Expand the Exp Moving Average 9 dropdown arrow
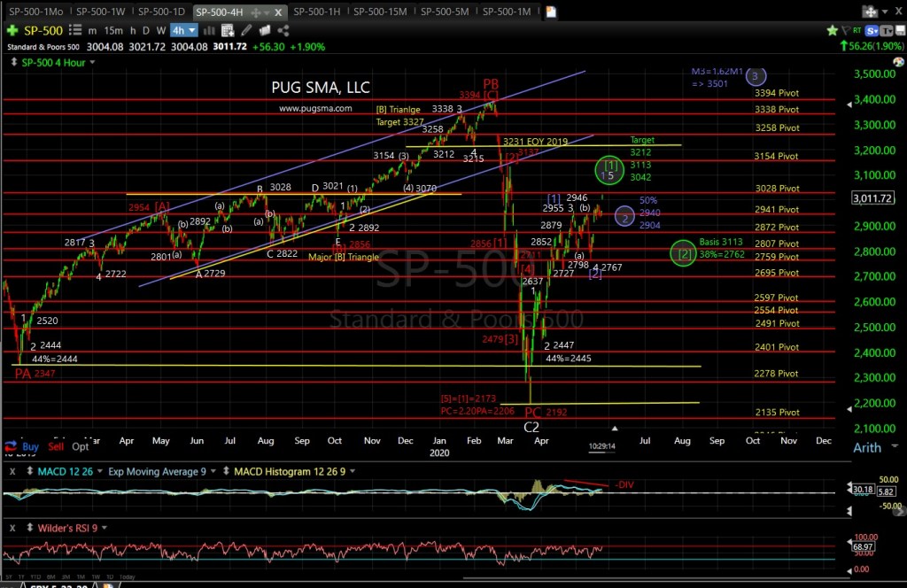 tap(213, 471)
